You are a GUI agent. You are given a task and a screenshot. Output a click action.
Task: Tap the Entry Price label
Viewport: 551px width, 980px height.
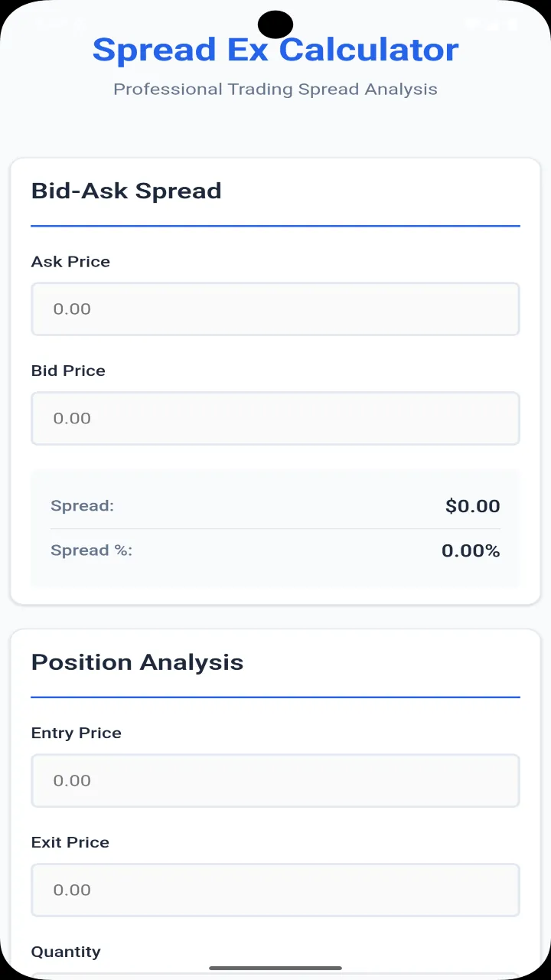click(76, 733)
